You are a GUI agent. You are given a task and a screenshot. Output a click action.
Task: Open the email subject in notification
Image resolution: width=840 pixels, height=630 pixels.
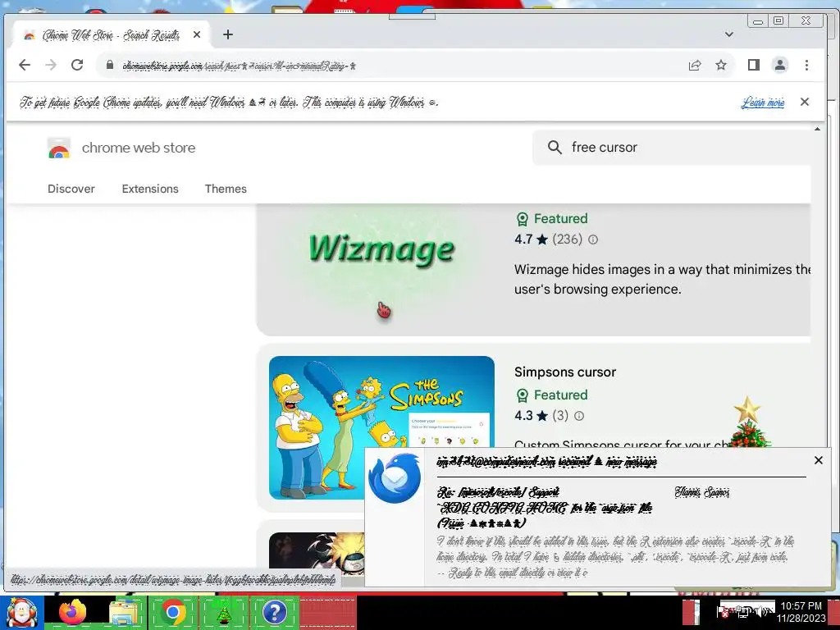[x=545, y=507]
